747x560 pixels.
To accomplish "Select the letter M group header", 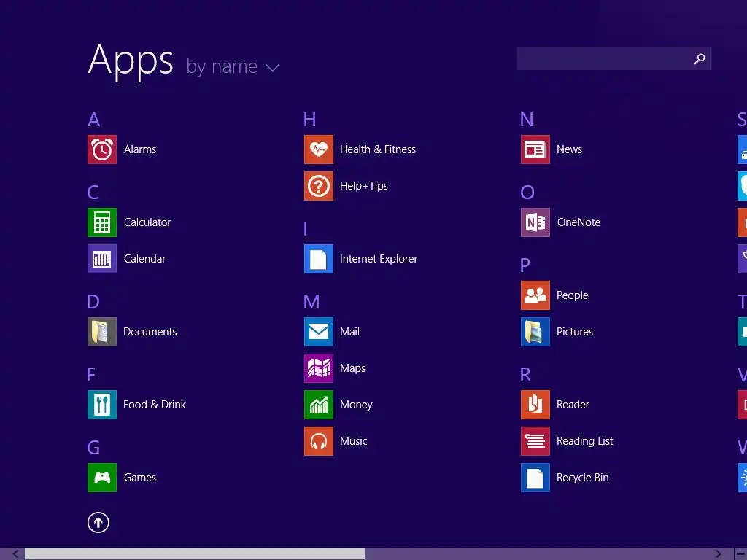I will pos(311,302).
